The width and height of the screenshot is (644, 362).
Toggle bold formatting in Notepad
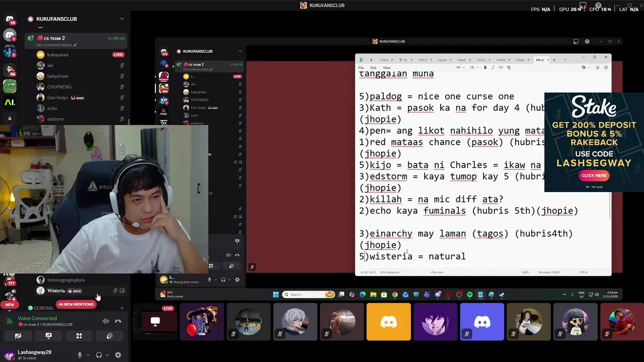[485, 67]
